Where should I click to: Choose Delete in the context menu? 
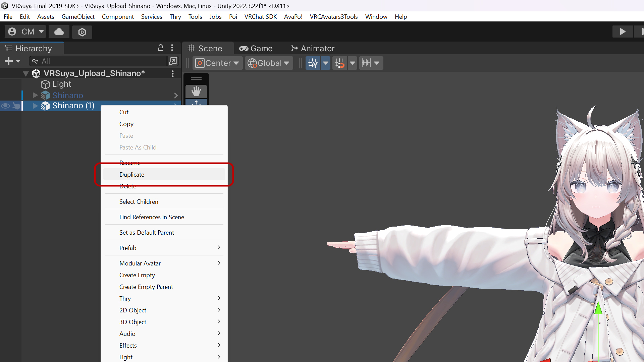pos(164,186)
